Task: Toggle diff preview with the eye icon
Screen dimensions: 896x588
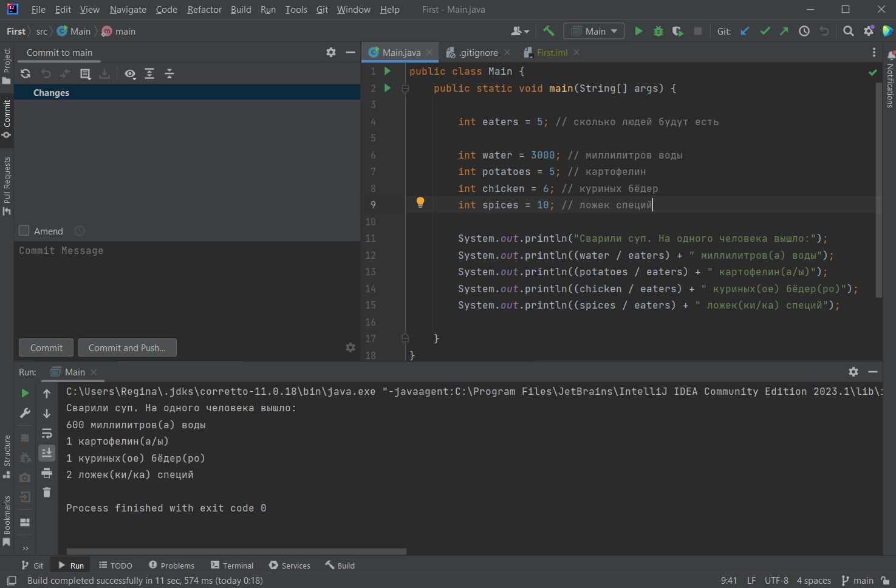Action: [130, 73]
